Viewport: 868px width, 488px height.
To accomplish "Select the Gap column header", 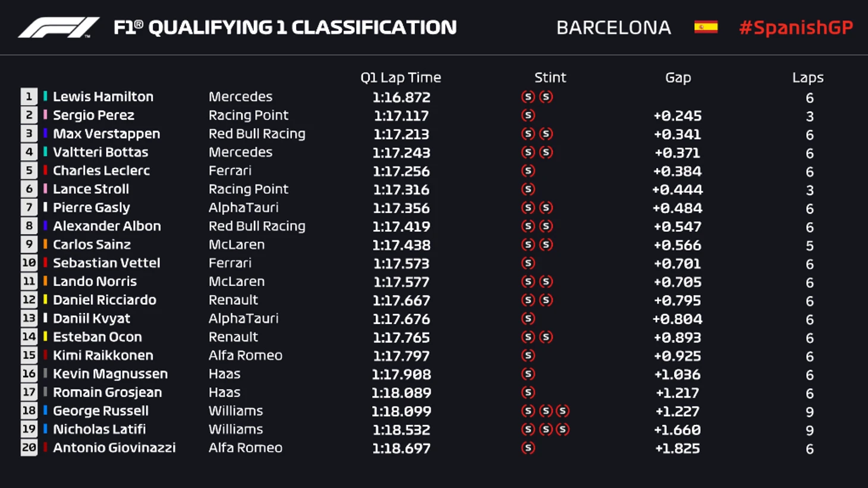I will [678, 77].
